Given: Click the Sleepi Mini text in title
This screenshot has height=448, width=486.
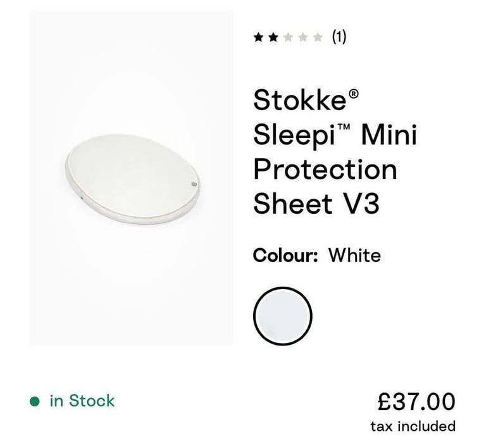Looking at the screenshot, I should 335,135.
